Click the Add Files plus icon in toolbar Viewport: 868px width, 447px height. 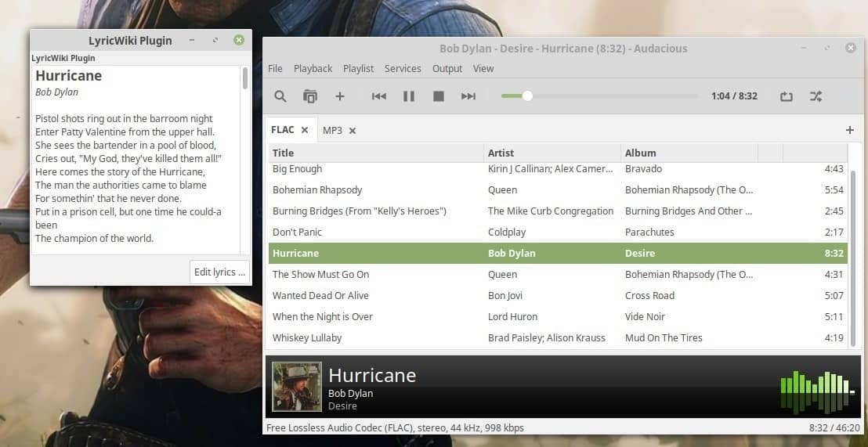click(340, 96)
